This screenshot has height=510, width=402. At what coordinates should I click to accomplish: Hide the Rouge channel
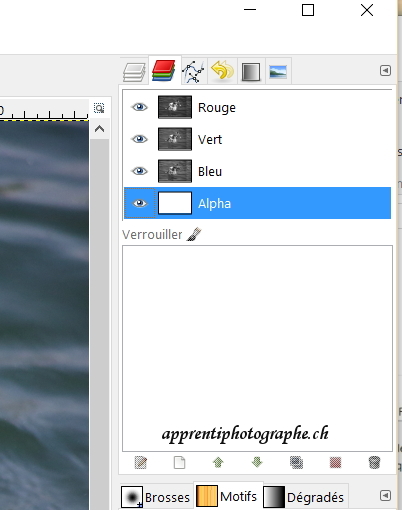click(x=140, y=107)
